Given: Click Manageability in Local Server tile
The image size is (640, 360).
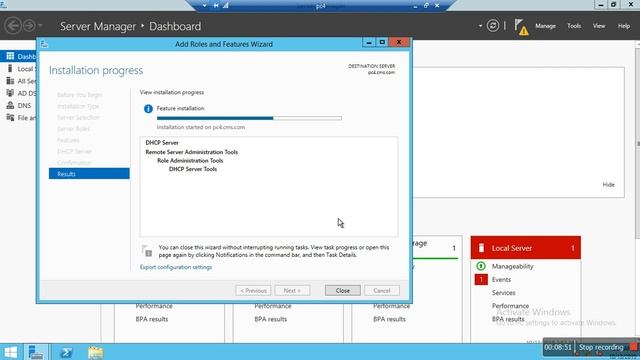Looking at the screenshot, I should [513, 266].
